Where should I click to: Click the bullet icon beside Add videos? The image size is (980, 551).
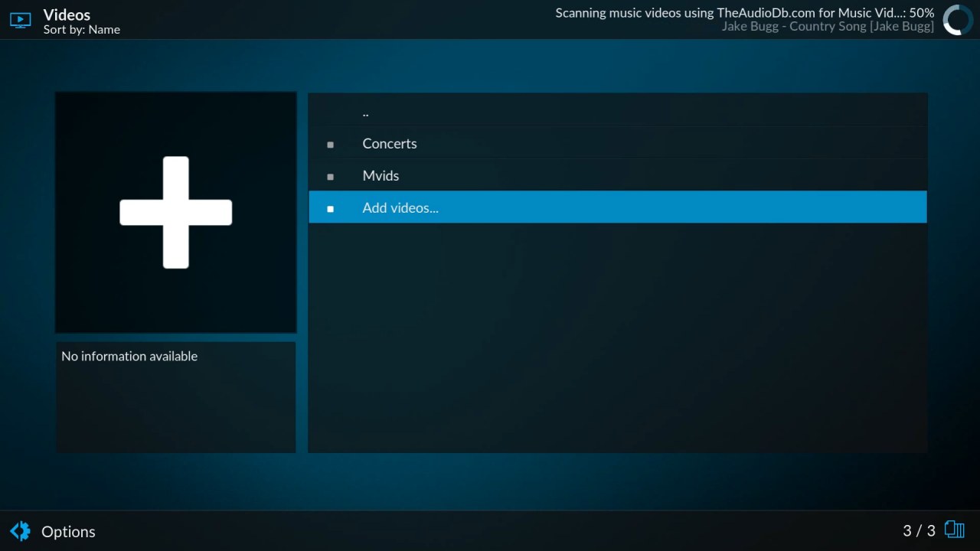[331, 209]
